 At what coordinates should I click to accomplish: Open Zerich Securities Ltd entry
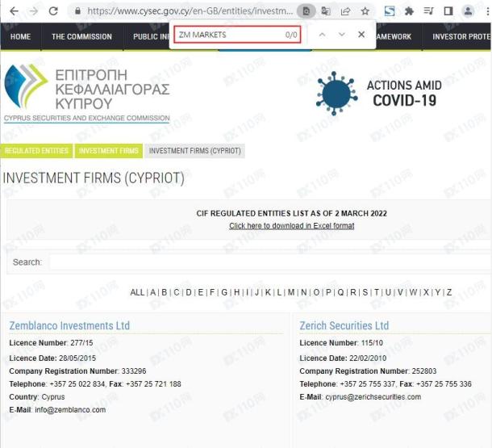344,325
